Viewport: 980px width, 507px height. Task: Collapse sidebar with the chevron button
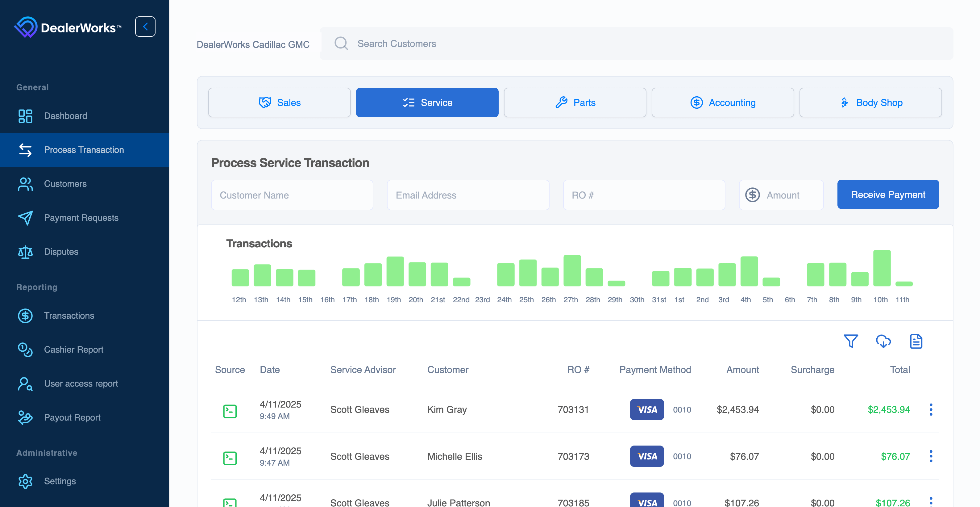pyautogui.click(x=145, y=27)
